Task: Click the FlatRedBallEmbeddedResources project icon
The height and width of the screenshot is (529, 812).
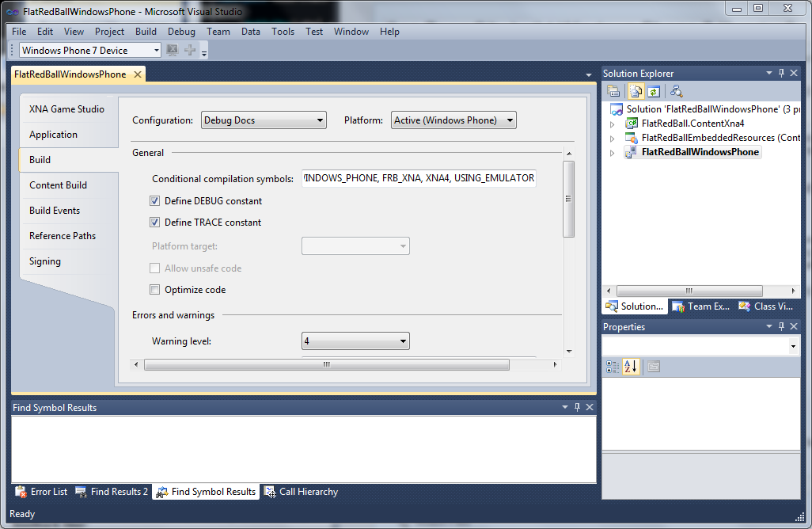Action: click(632, 138)
